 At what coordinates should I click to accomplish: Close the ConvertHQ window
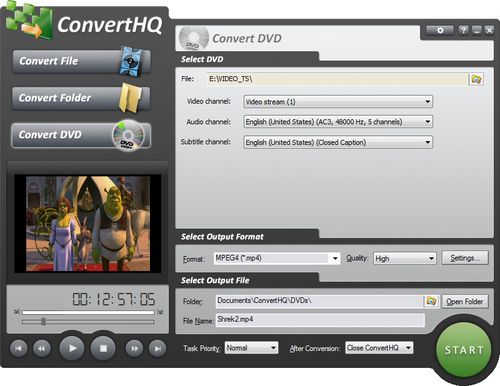pos(489,30)
